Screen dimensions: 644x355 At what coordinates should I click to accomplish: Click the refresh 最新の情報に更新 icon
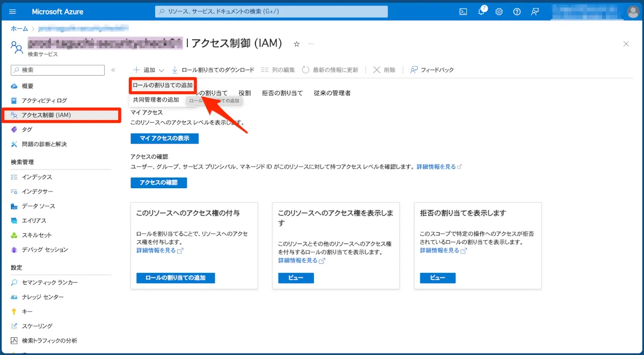pyautogui.click(x=305, y=70)
